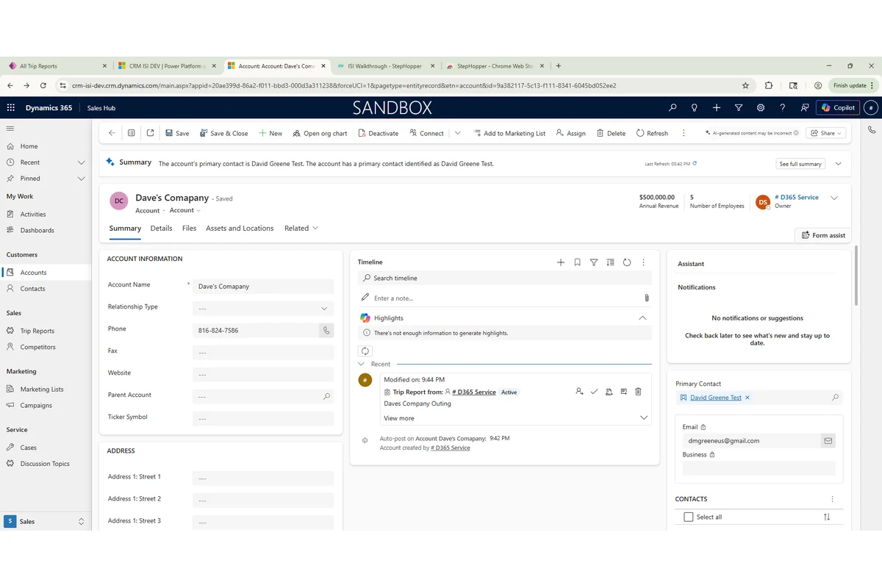Click the Save & Close button
The image size is (882, 588).
(223, 133)
